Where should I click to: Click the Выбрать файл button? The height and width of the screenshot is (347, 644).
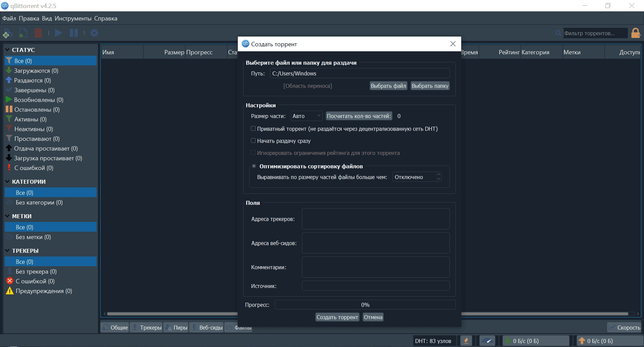388,86
